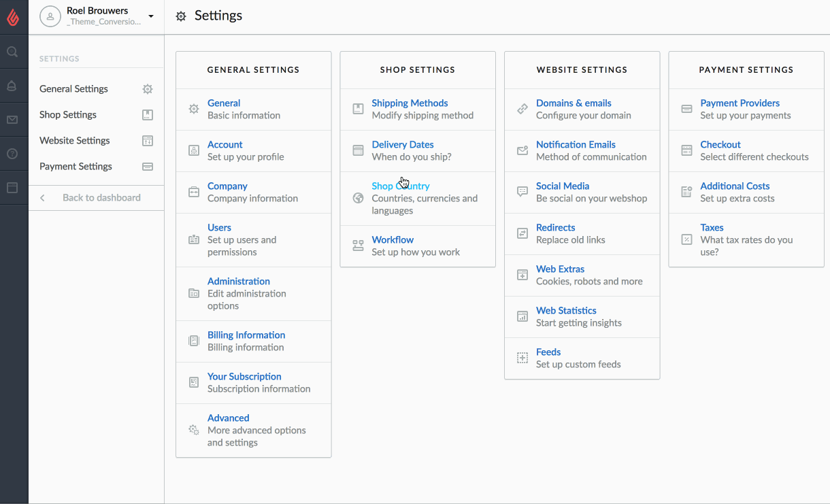Open Workflow settings
This screenshot has width=830, height=504.
pyautogui.click(x=393, y=240)
